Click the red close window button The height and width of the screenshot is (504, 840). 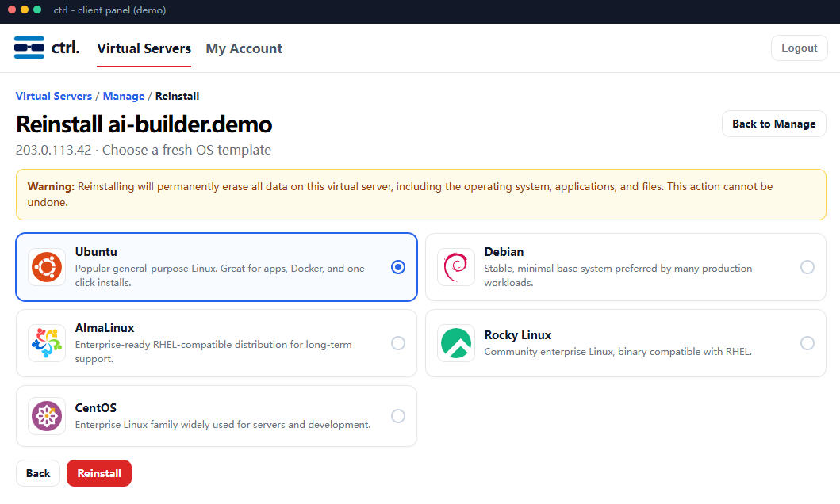[12, 10]
